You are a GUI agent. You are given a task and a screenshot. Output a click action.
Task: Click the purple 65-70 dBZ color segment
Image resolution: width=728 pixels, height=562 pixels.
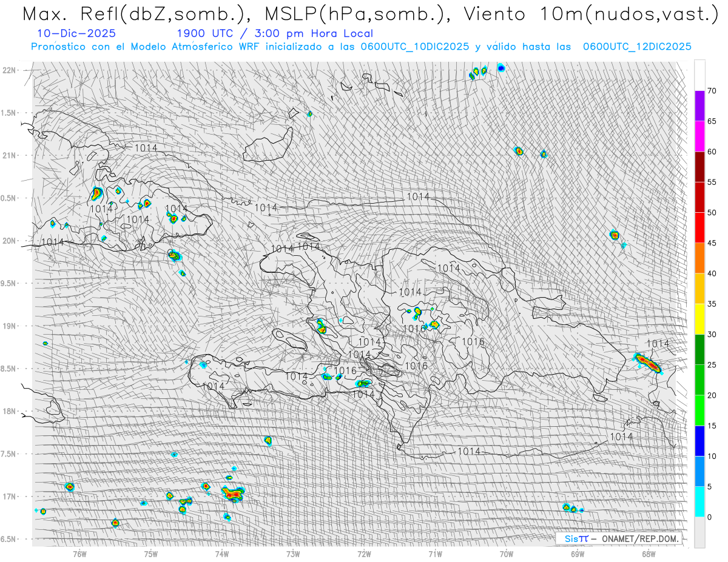point(699,106)
